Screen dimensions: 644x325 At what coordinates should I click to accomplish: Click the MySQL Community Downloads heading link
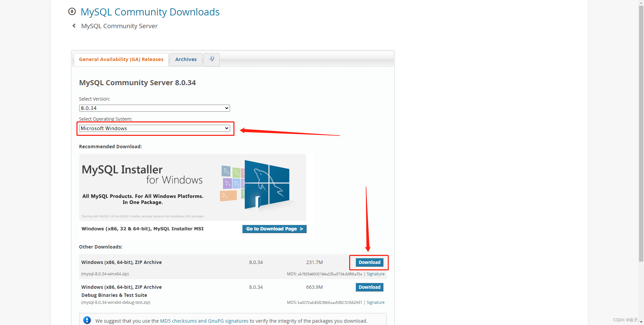click(150, 12)
